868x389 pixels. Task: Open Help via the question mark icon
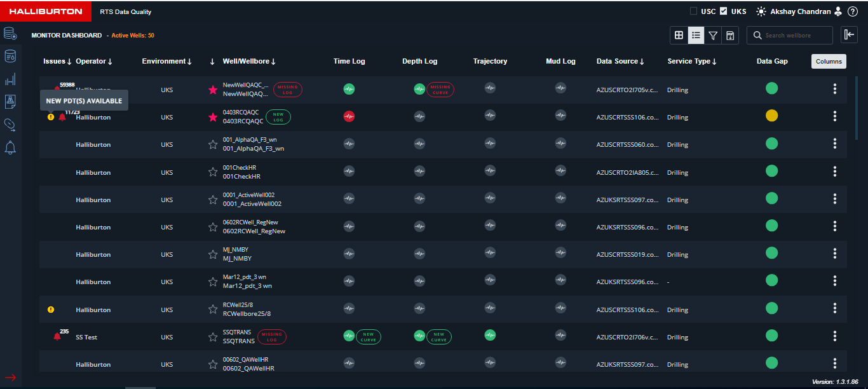[853, 11]
